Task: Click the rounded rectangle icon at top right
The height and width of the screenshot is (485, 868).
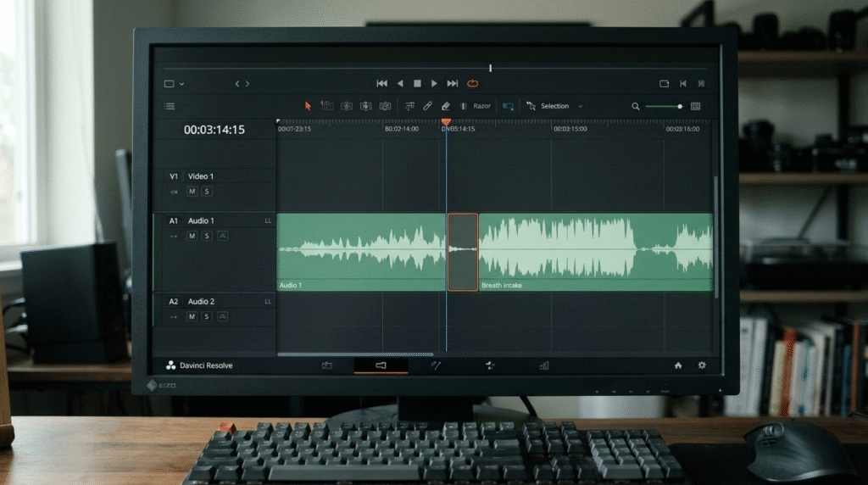Action: coord(665,84)
